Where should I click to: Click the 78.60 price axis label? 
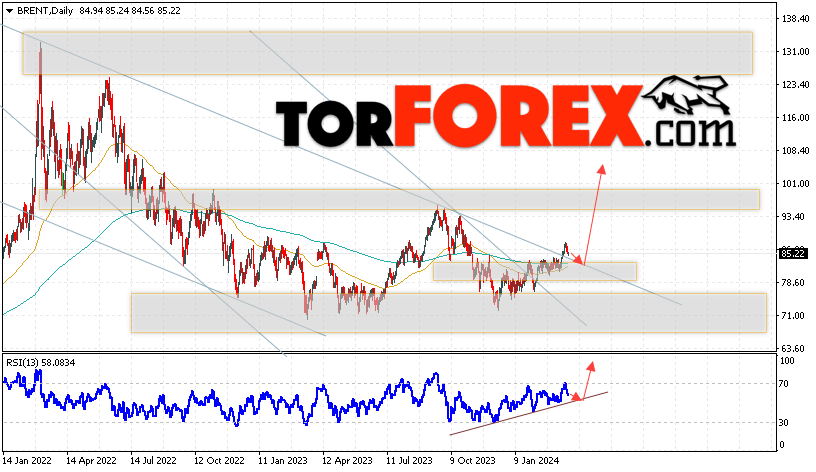[x=793, y=283]
